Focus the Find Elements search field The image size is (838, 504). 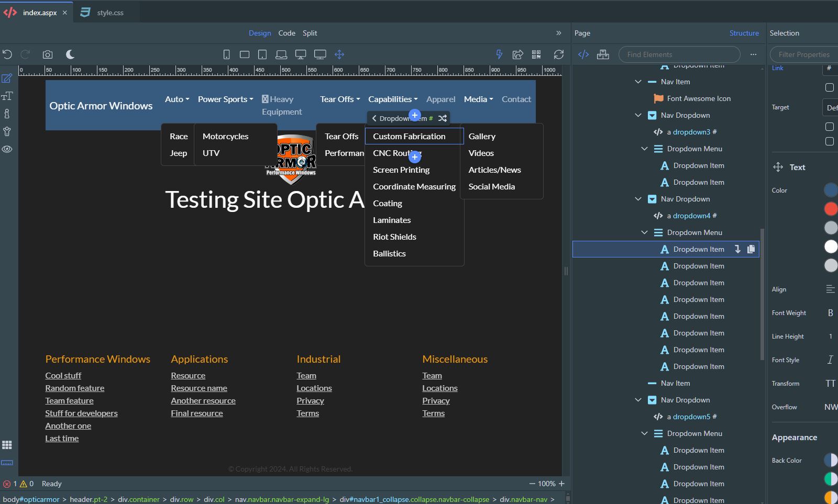pos(679,54)
